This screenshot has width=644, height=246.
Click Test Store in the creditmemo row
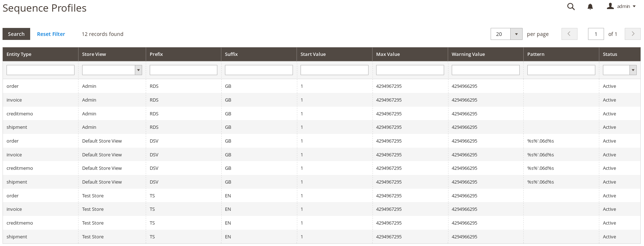(x=93, y=223)
